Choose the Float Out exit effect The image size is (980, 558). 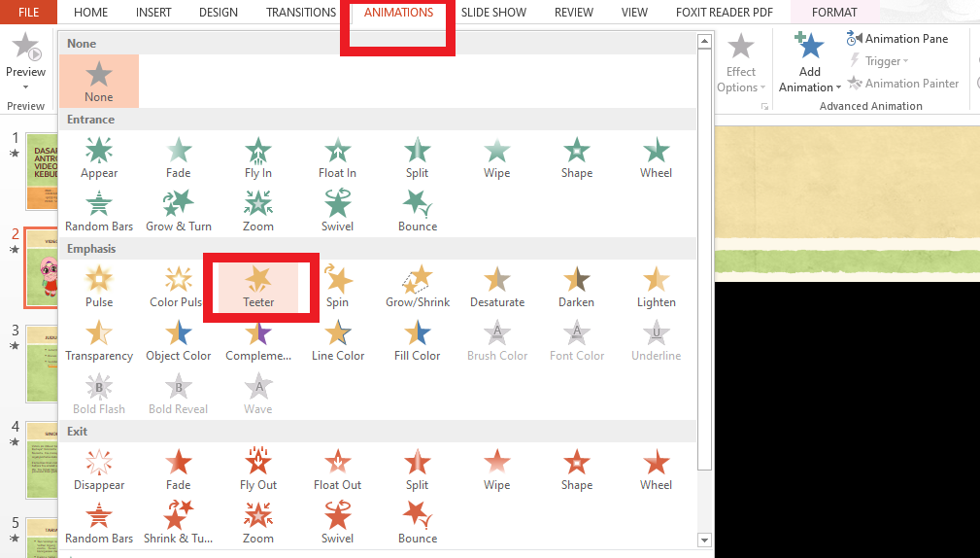pos(337,471)
